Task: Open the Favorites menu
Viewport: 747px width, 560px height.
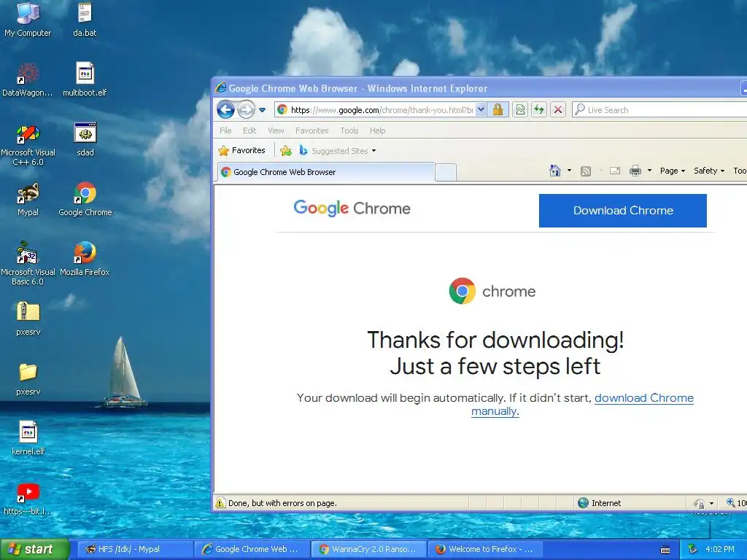Action: [x=312, y=131]
